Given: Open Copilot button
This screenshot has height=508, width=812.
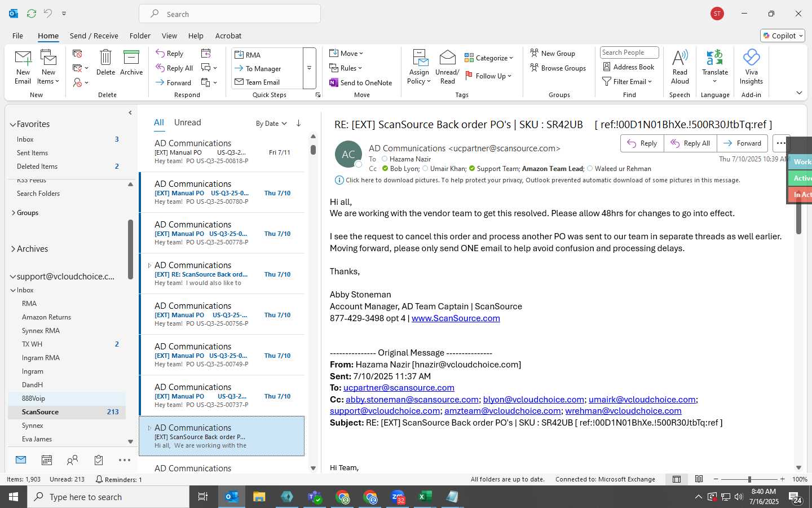Looking at the screenshot, I should point(783,36).
